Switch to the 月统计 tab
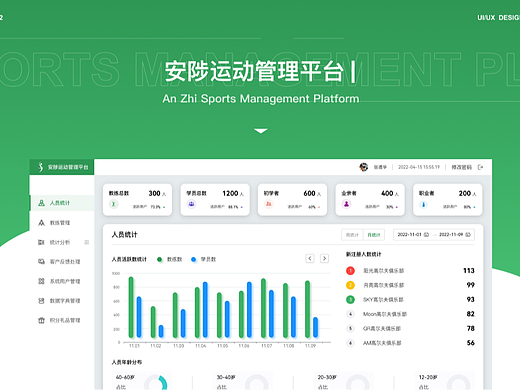This screenshot has height=390, width=520. [374, 235]
